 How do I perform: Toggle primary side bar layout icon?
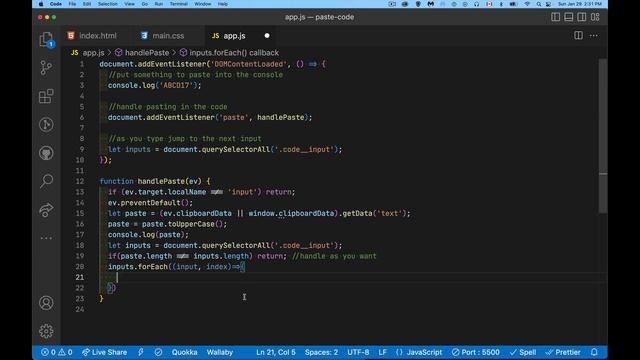tap(556, 17)
